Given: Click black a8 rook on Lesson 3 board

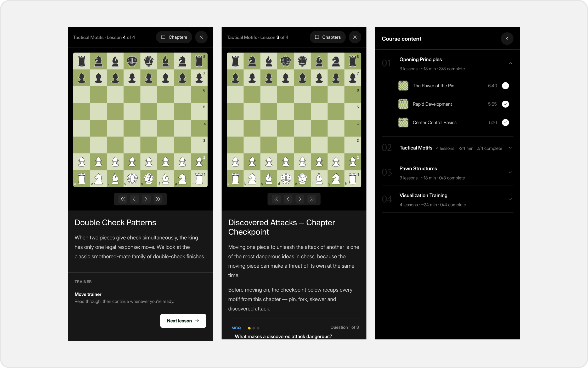Looking at the screenshot, I should (x=235, y=61).
